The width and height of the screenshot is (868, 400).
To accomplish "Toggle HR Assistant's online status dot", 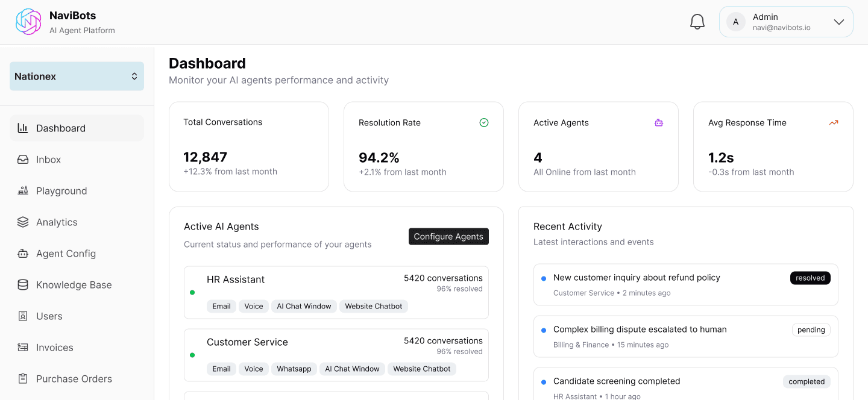I will point(193,292).
